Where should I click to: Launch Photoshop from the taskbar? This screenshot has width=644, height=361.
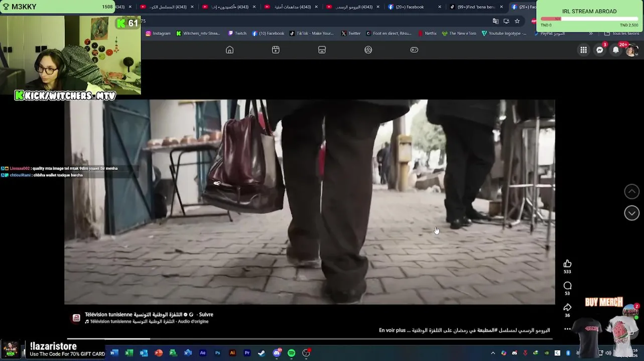217,353
